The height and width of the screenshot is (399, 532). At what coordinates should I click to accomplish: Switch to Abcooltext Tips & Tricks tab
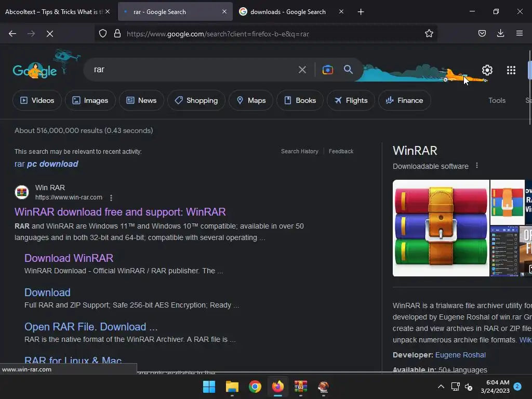pyautogui.click(x=54, y=12)
